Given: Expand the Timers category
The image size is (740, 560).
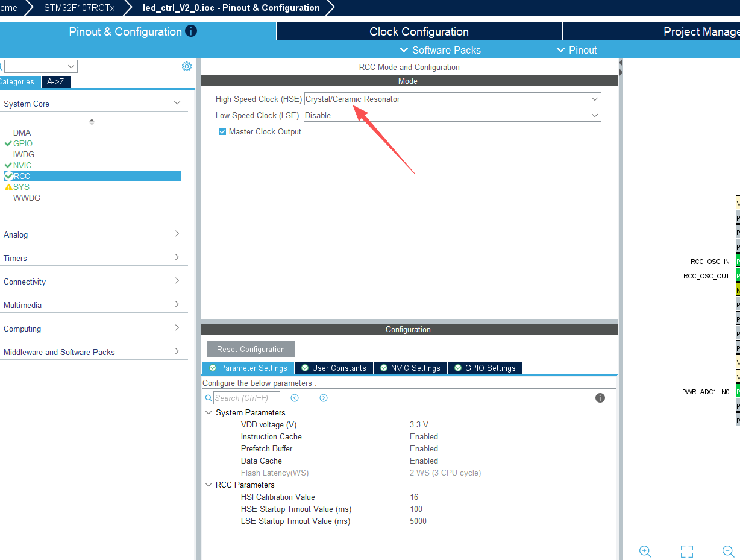Looking at the screenshot, I should click(177, 257).
